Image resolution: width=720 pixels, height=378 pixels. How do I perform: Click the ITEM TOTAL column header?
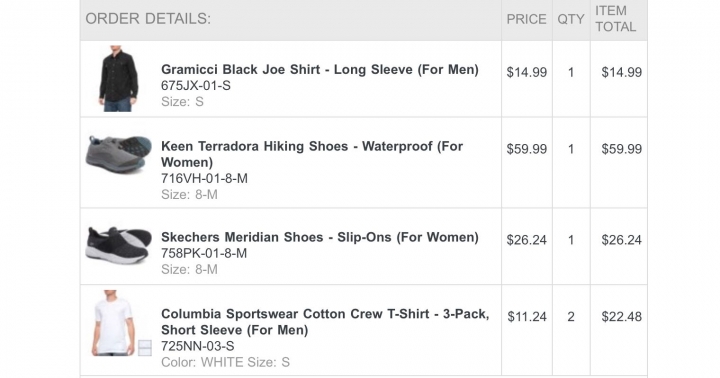click(x=616, y=19)
